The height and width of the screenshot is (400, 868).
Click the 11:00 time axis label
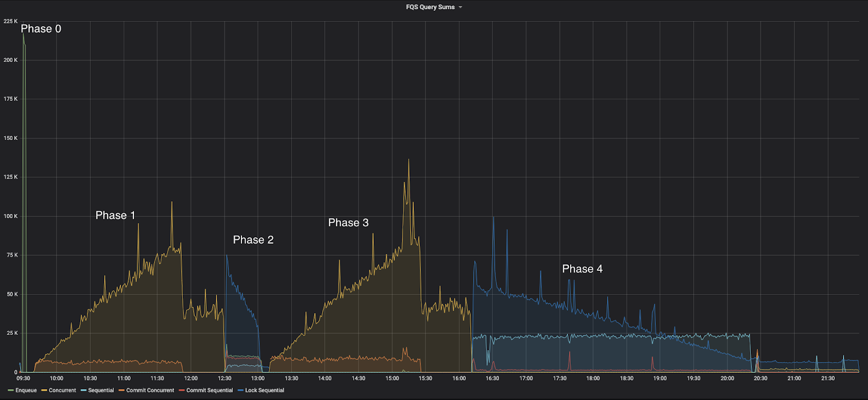124,378
